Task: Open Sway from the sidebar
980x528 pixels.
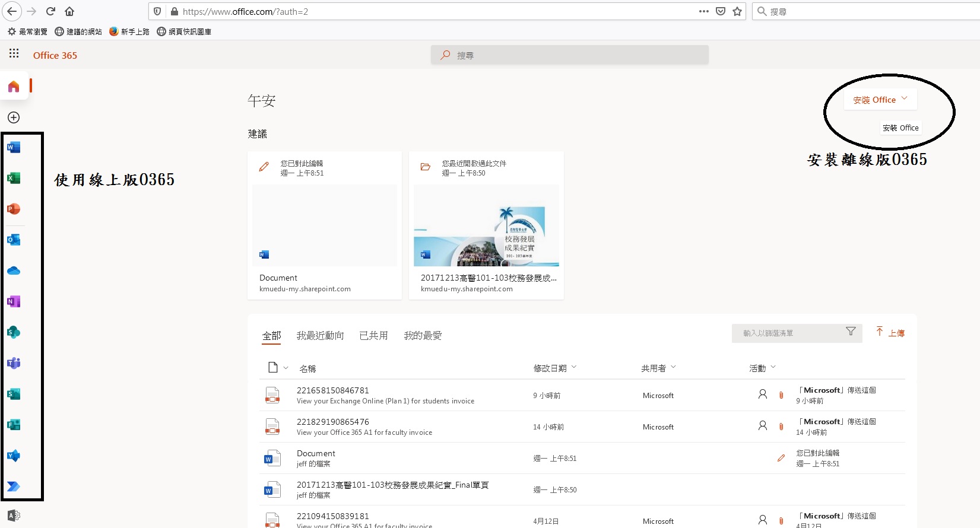Action: pos(14,394)
